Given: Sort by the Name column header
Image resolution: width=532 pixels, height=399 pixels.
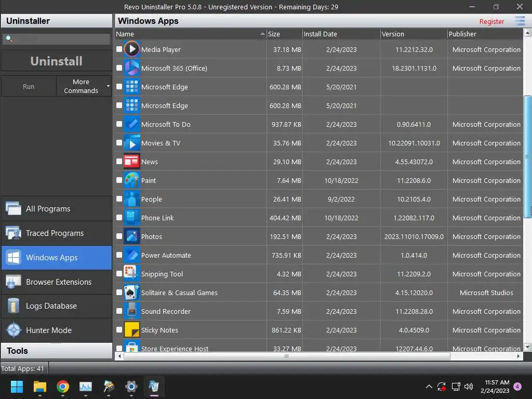Looking at the screenshot, I should click(191, 34).
